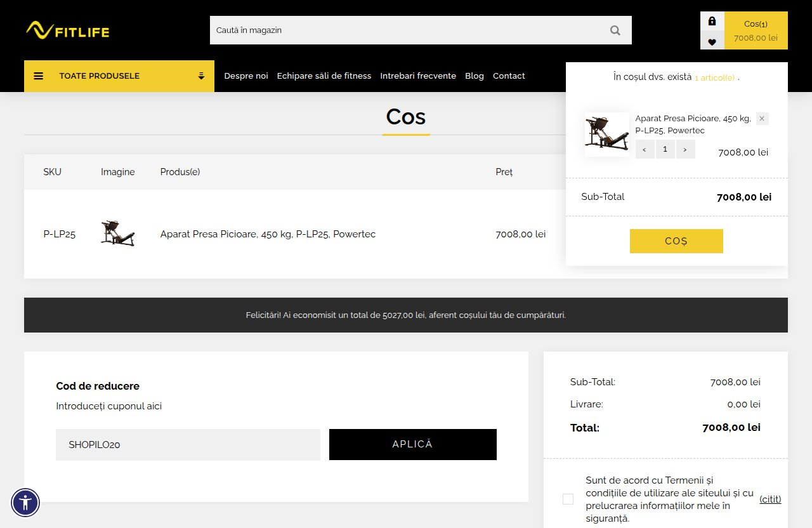
Task: Click the 1 articol(e) link
Action: click(x=715, y=77)
